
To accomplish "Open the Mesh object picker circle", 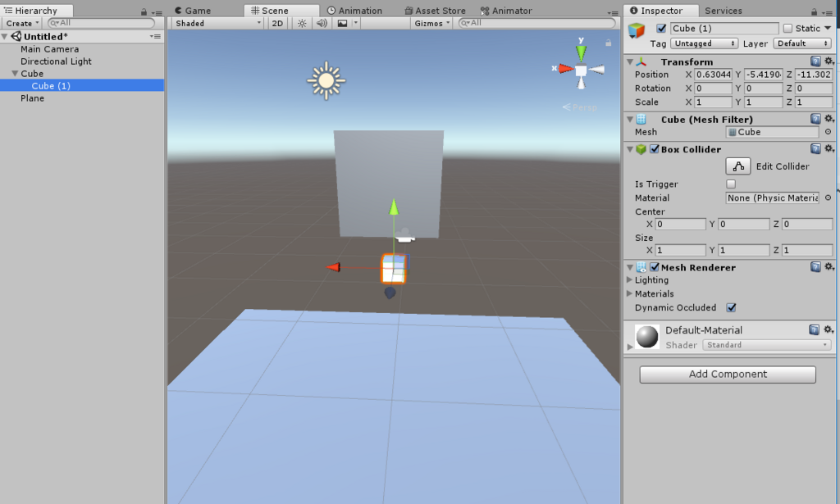I will pos(828,132).
